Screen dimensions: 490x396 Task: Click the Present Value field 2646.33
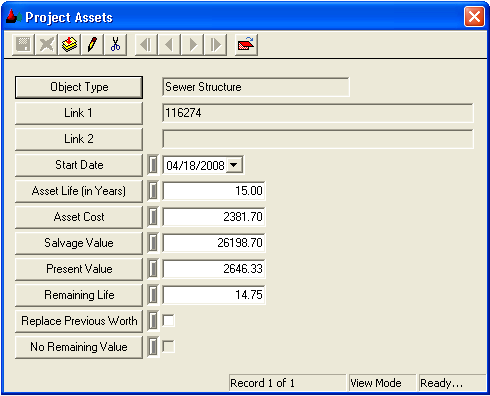coord(214,269)
